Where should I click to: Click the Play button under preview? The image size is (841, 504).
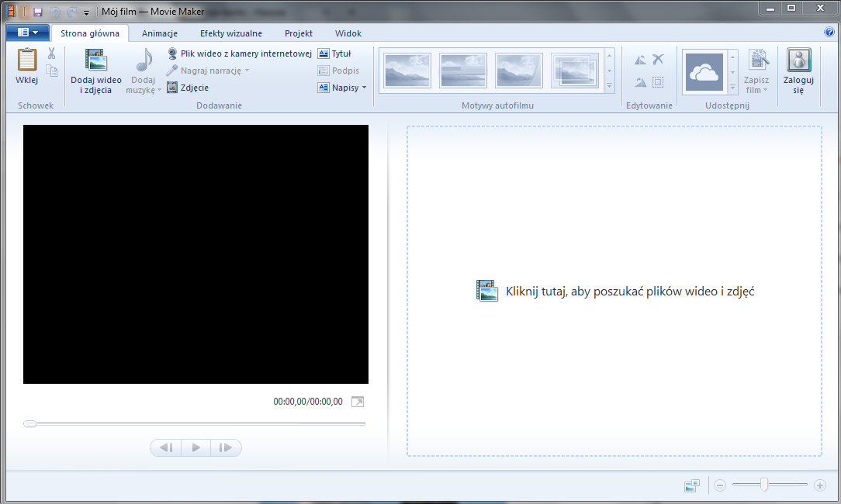(x=196, y=447)
